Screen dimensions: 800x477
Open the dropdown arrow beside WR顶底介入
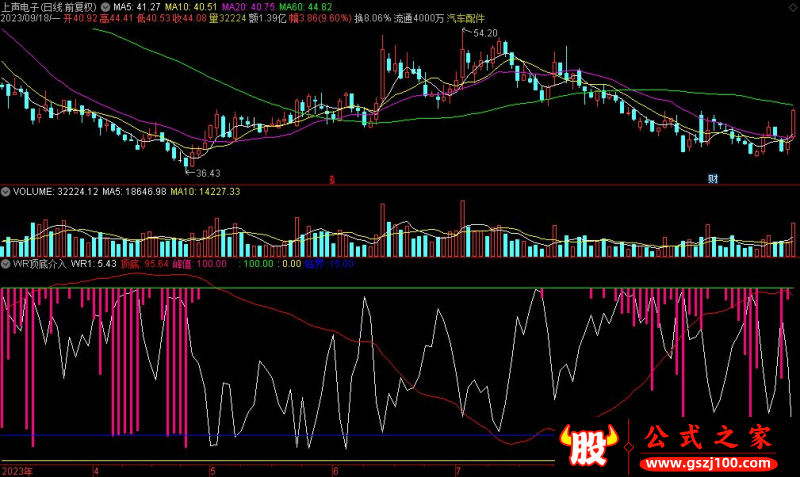tap(6, 264)
